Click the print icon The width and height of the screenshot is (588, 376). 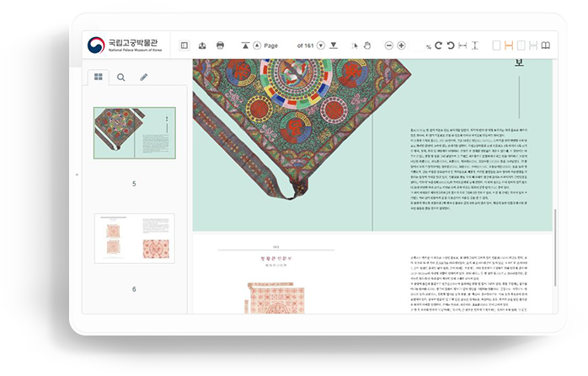point(220,45)
